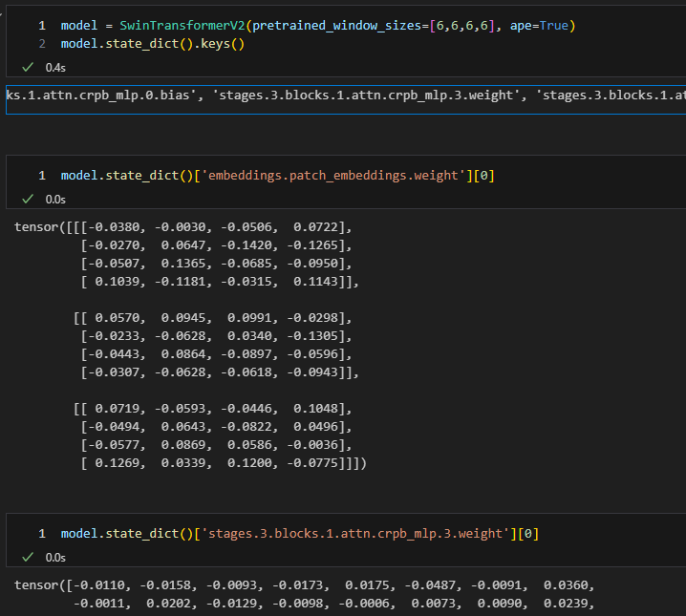
Task: Click the 0.0s time under the crpb_mlp cell
Action: tap(55, 558)
